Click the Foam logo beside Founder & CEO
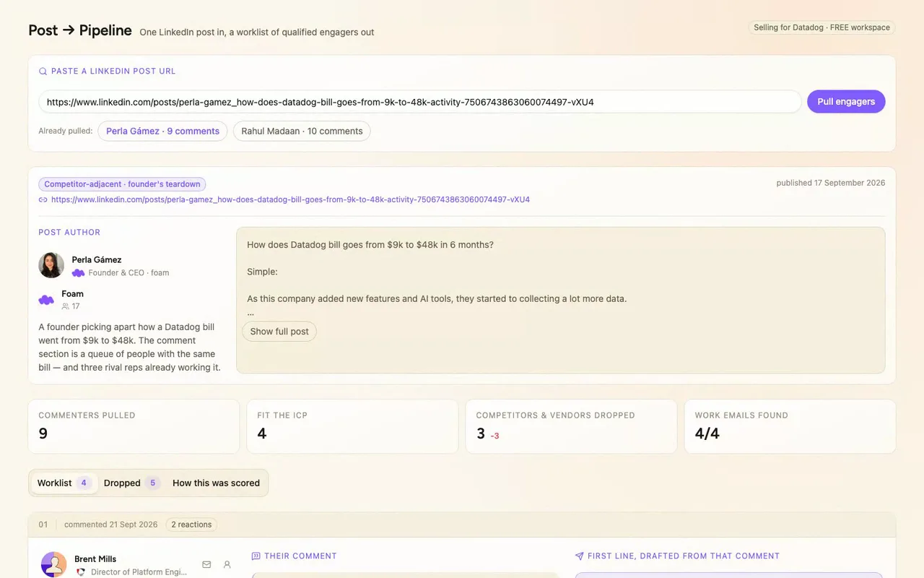924x578 pixels. click(x=78, y=273)
